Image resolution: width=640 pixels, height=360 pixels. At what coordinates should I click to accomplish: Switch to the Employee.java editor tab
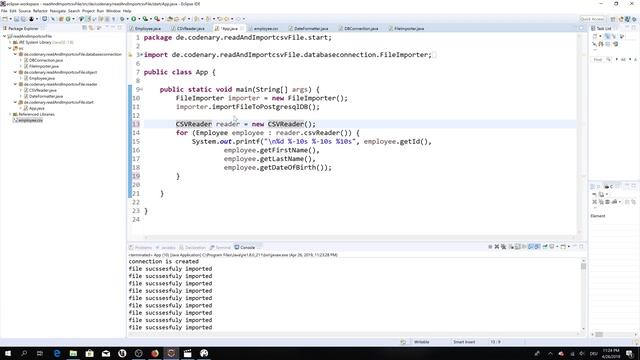147,29
